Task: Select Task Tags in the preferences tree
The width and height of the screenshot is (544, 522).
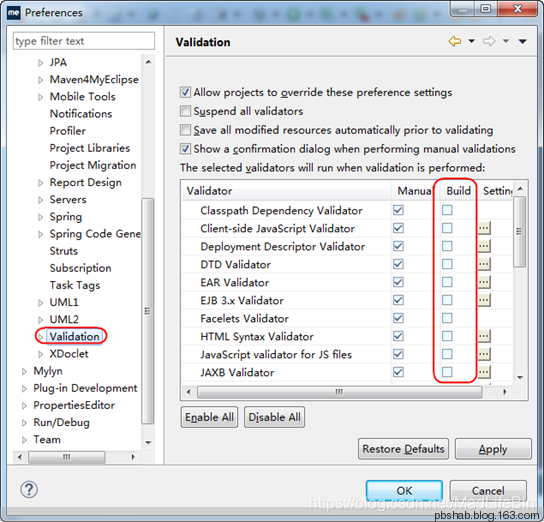Action: pyautogui.click(x=75, y=285)
